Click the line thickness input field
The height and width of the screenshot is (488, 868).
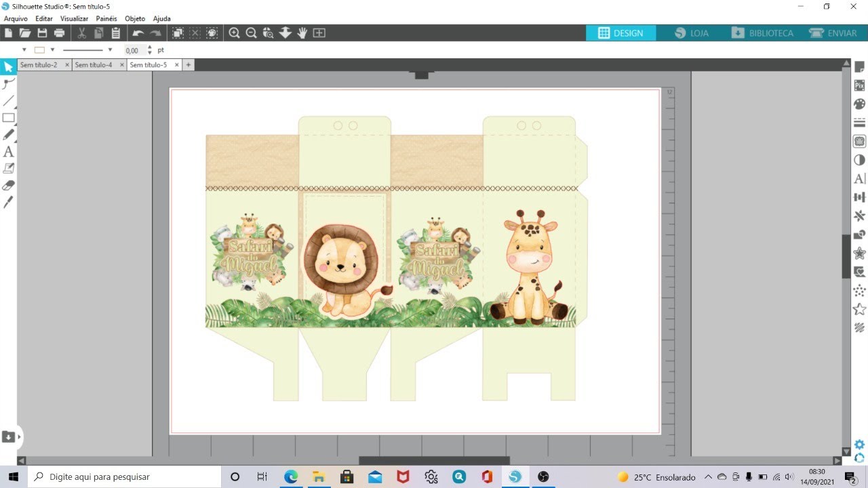click(134, 50)
